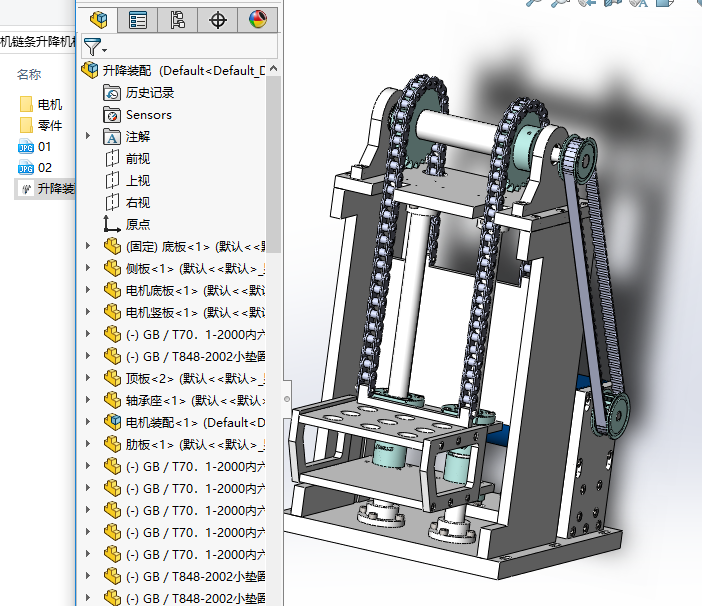Open the ConfigurationManager tab

point(177,20)
